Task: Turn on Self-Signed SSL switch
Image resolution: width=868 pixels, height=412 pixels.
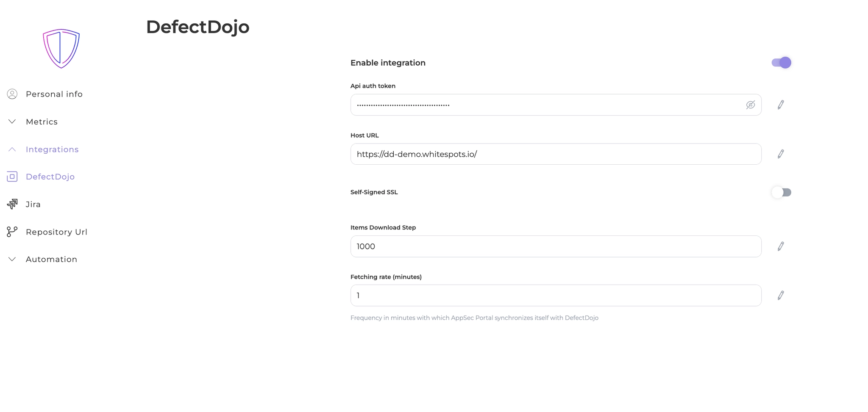Action: [x=781, y=192]
